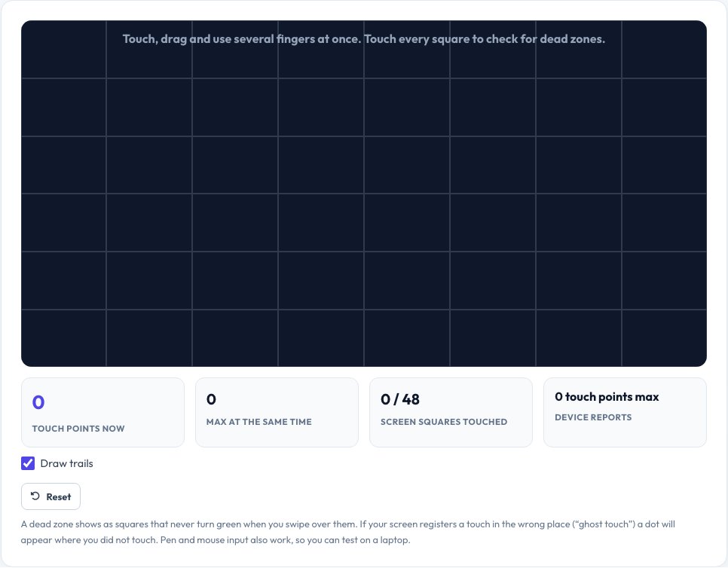Click the Draw trails label text
The height and width of the screenshot is (568, 728).
click(66, 463)
